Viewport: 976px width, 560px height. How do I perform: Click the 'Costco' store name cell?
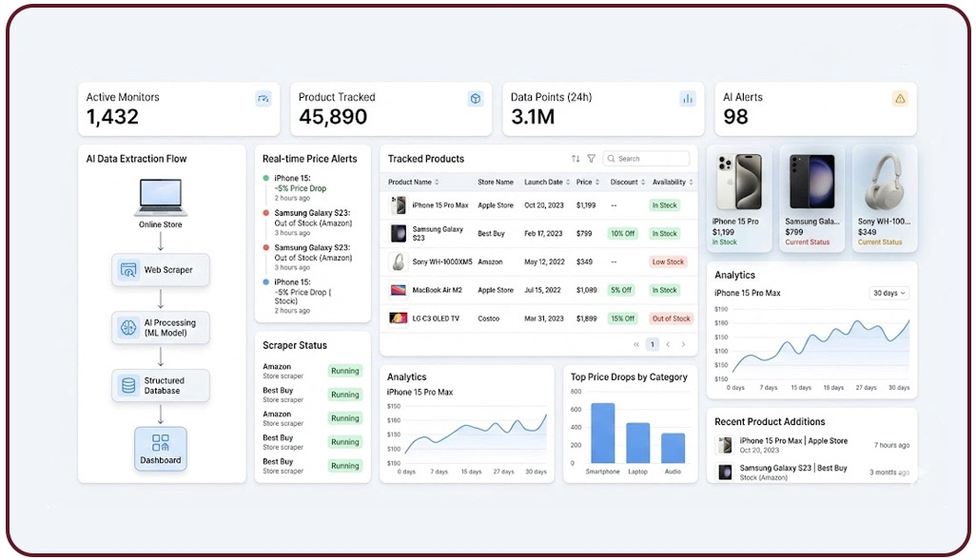(x=489, y=319)
